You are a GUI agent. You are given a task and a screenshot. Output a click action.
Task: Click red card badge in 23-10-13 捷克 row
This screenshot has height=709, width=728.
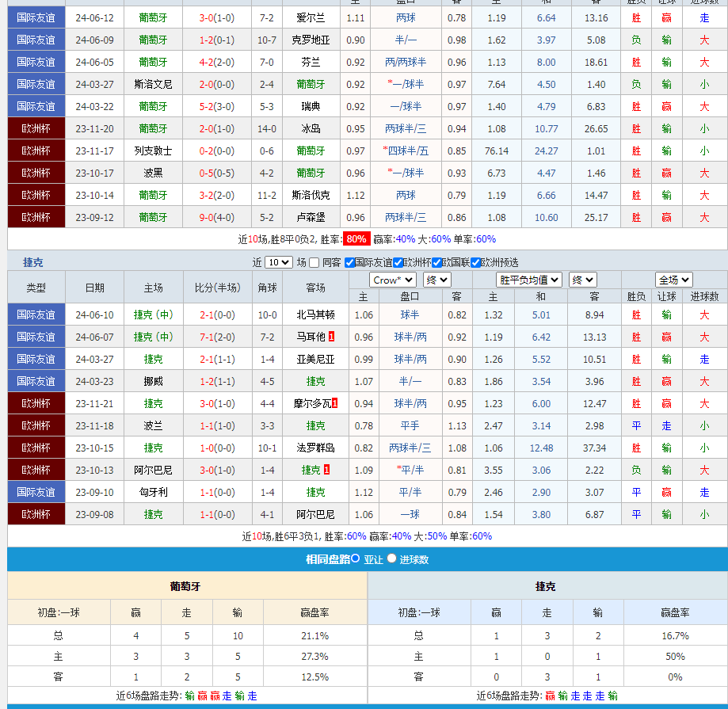click(x=326, y=470)
